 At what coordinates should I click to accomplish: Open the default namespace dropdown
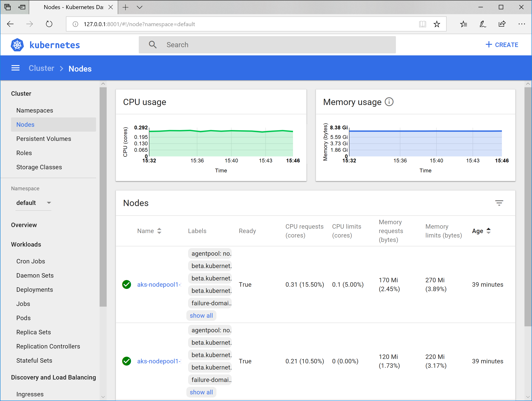point(33,203)
